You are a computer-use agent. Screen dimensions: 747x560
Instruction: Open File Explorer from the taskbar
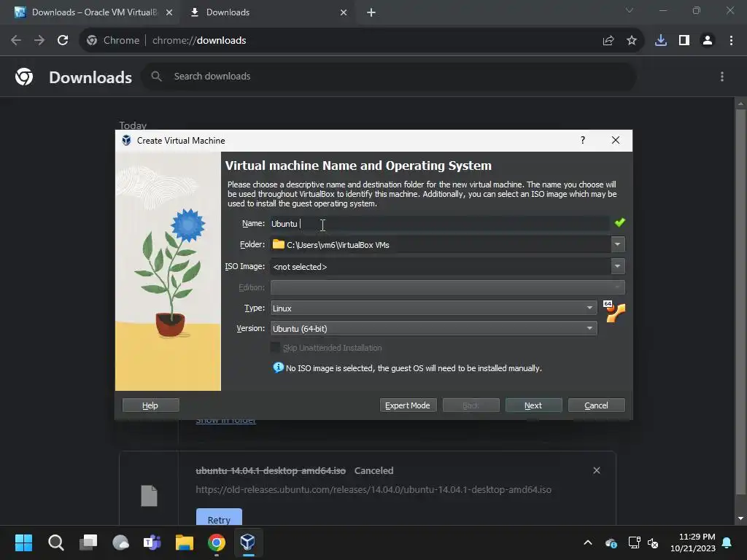185,542
